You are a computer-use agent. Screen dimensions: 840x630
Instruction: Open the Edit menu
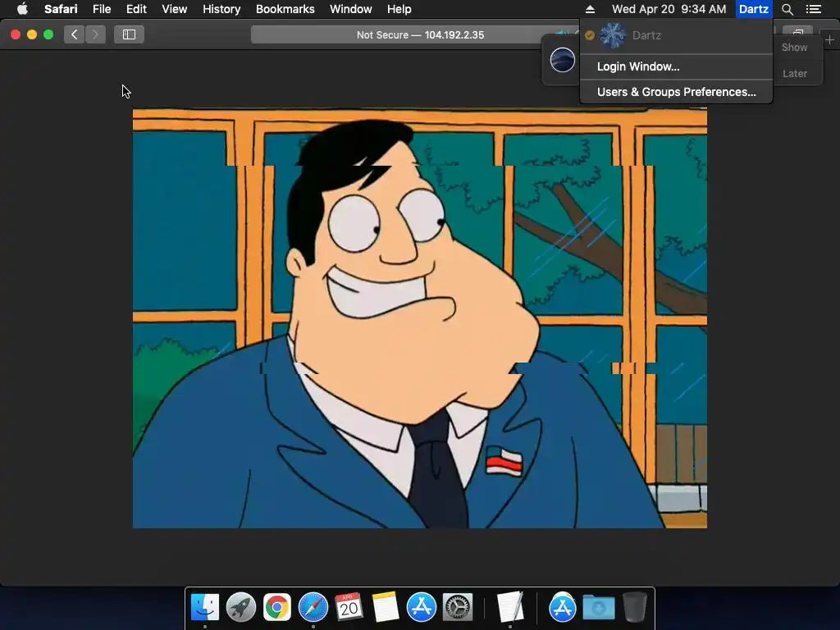click(136, 9)
